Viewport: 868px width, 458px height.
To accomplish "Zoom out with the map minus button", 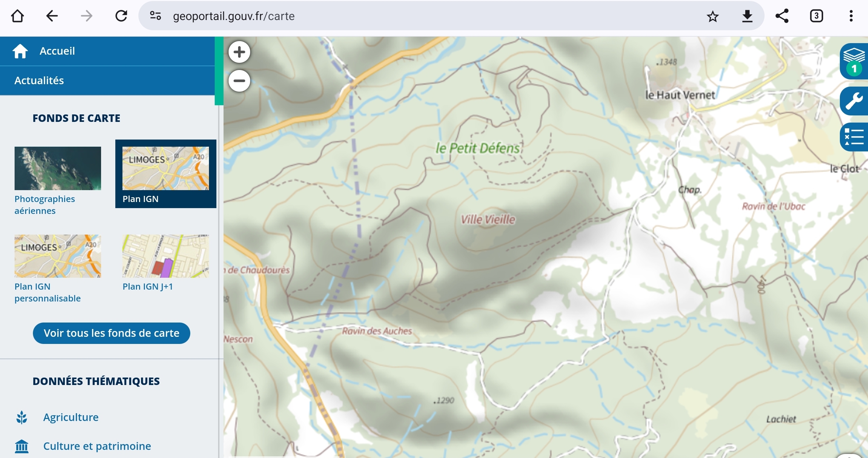I will [x=239, y=81].
